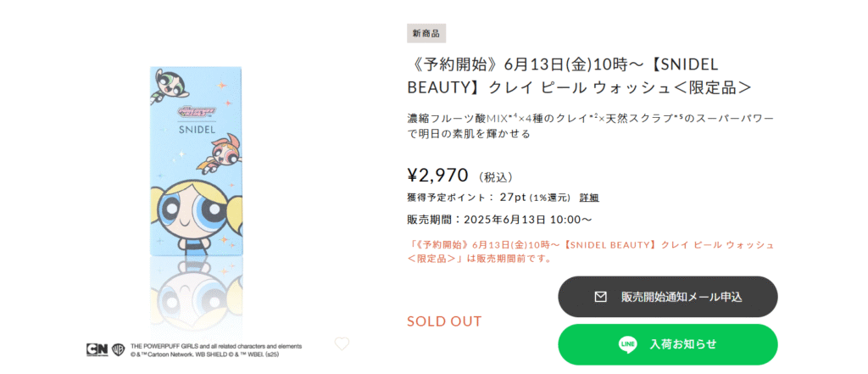The image size is (868, 374).
Task: Click the Powerpuff Girls copyright text
Action: click(215, 349)
